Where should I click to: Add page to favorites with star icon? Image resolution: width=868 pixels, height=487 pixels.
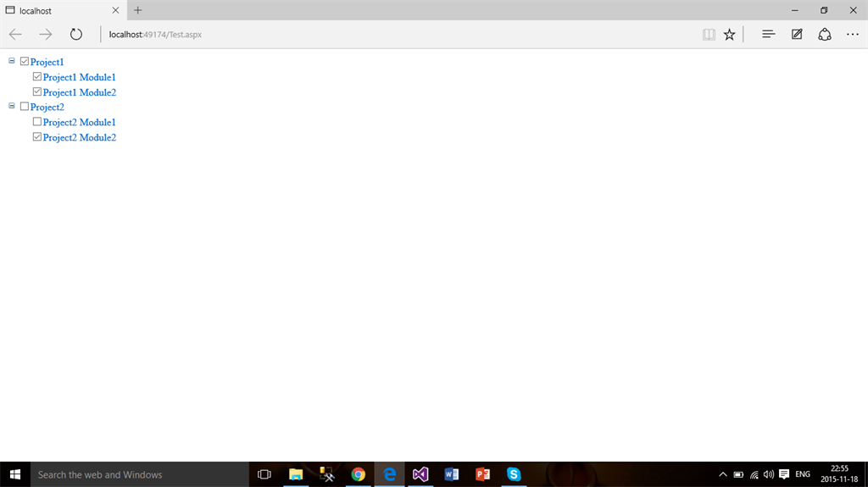pos(730,35)
